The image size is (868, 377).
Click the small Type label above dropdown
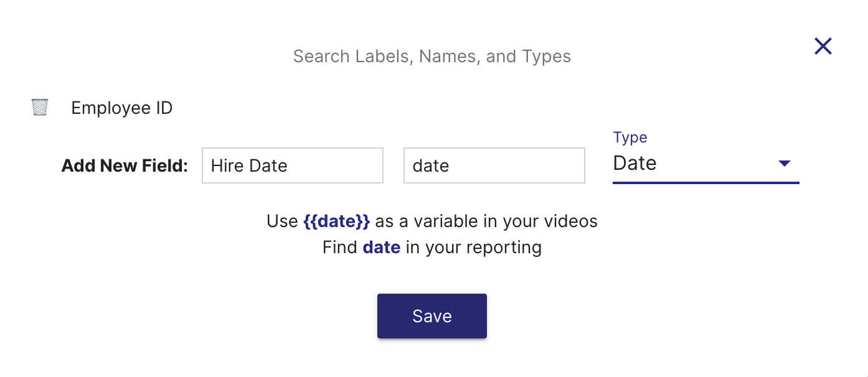tap(630, 137)
